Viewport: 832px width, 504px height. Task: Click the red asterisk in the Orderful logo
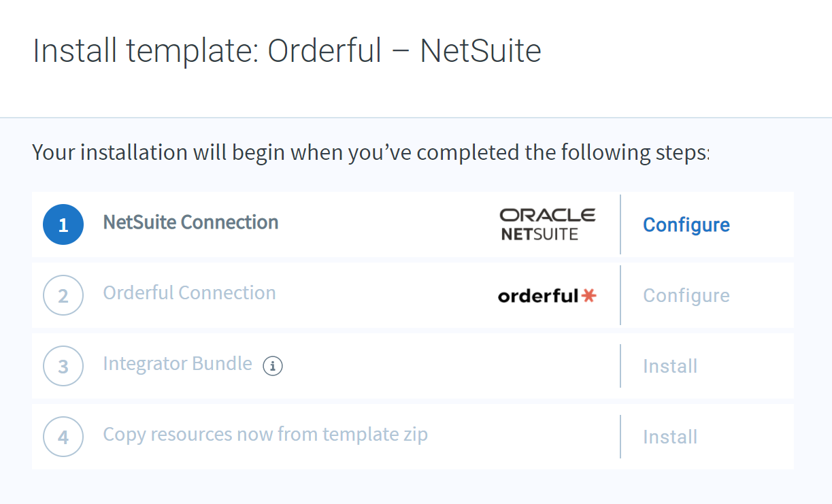tap(588, 295)
